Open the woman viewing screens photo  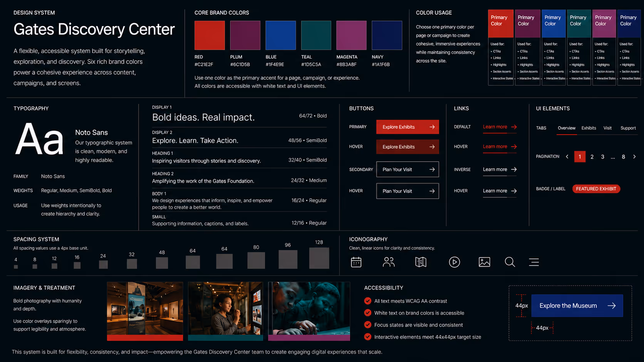click(225, 311)
